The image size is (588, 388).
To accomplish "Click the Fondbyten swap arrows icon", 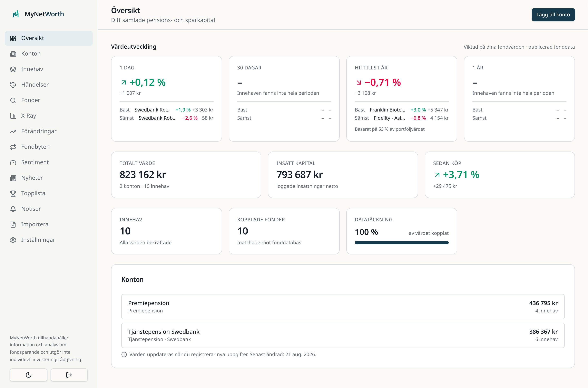I will 13,147.
